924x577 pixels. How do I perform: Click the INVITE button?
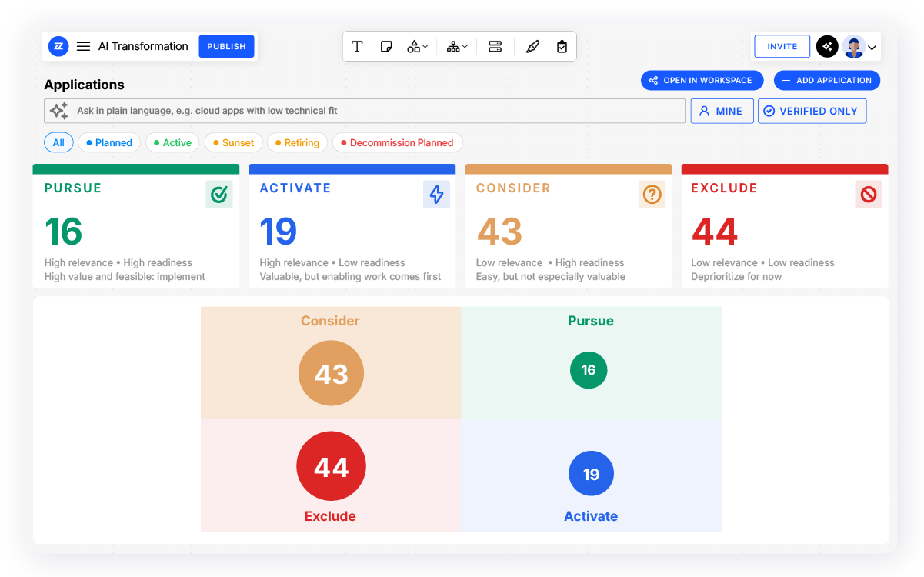[x=782, y=46]
